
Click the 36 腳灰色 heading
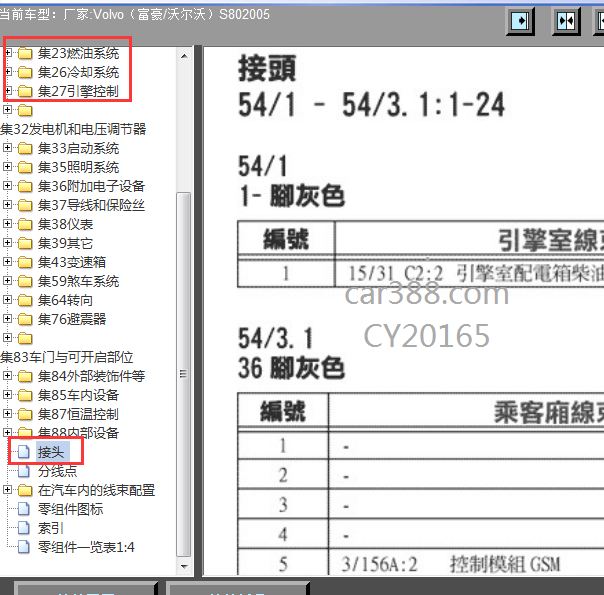click(291, 368)
